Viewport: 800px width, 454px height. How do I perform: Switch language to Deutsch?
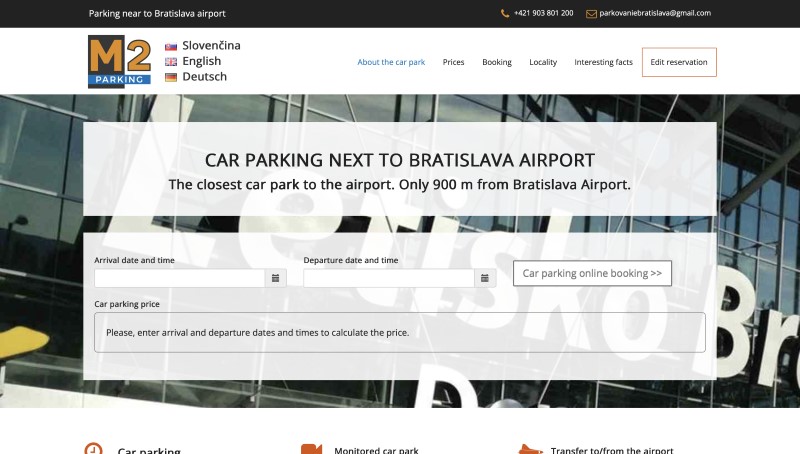tap(204, 77)
